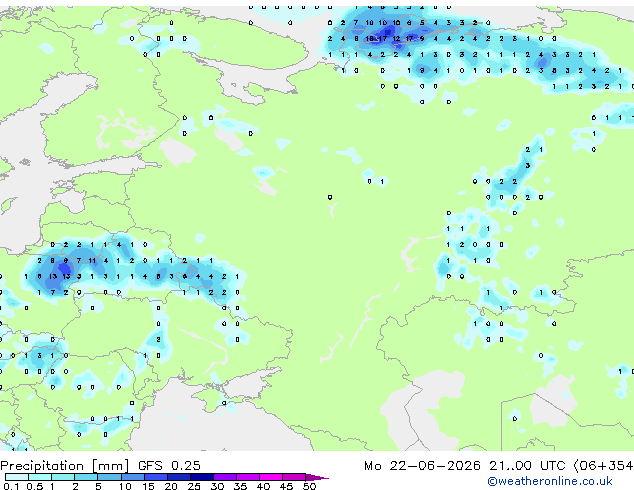Select legend swatch between 5 and 10

tap(109, 477)
